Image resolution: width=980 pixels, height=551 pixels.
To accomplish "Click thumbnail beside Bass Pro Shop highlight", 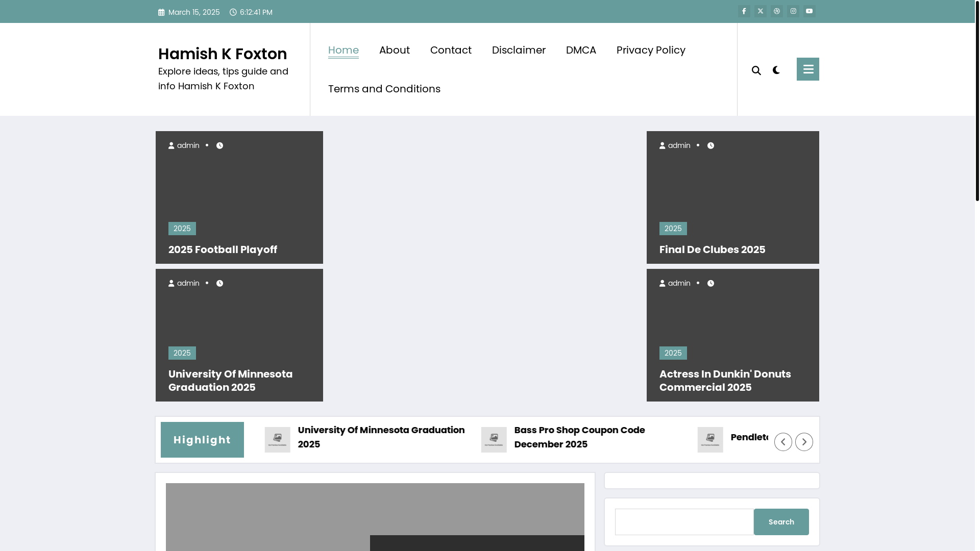I will (494, 440).
